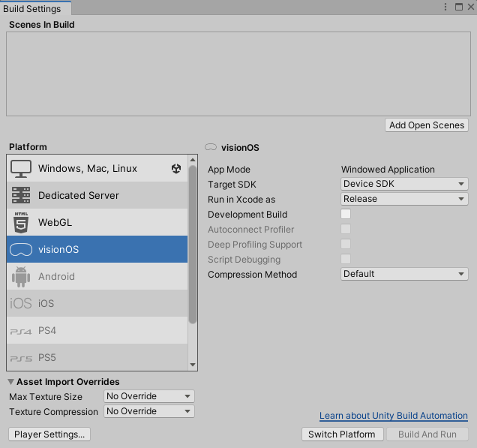Click the App Mode label
The width and height of the screenshot is (477, 448).
229,170
